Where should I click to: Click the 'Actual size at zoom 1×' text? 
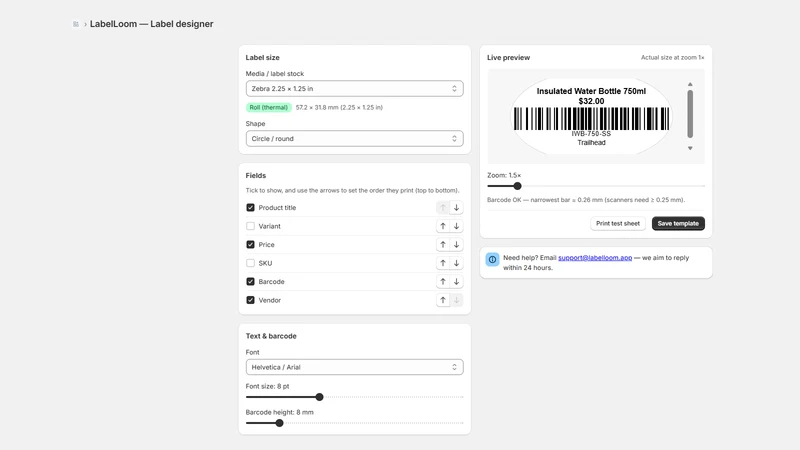pos(672,58)
